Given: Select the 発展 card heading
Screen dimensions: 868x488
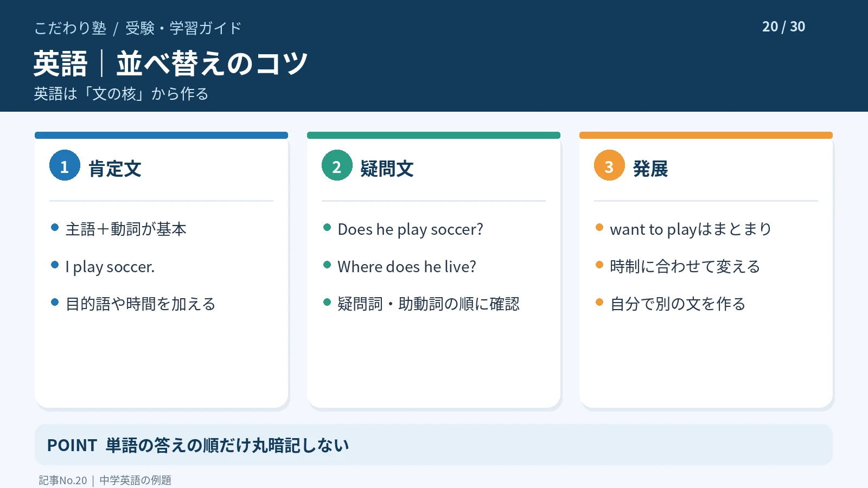Looking at the screenshot, I should coord(650,169).
